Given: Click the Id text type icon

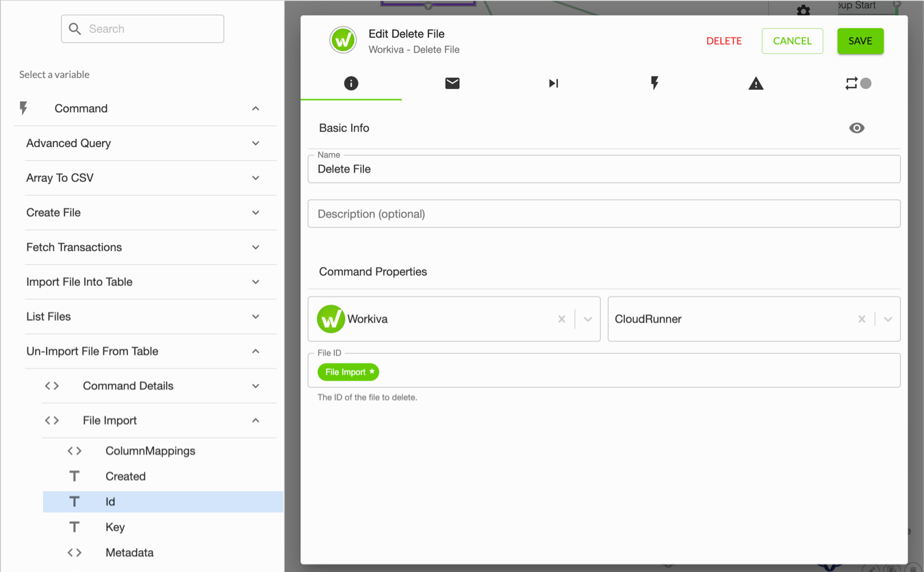Looking at the screenshot, I should 75,502.
